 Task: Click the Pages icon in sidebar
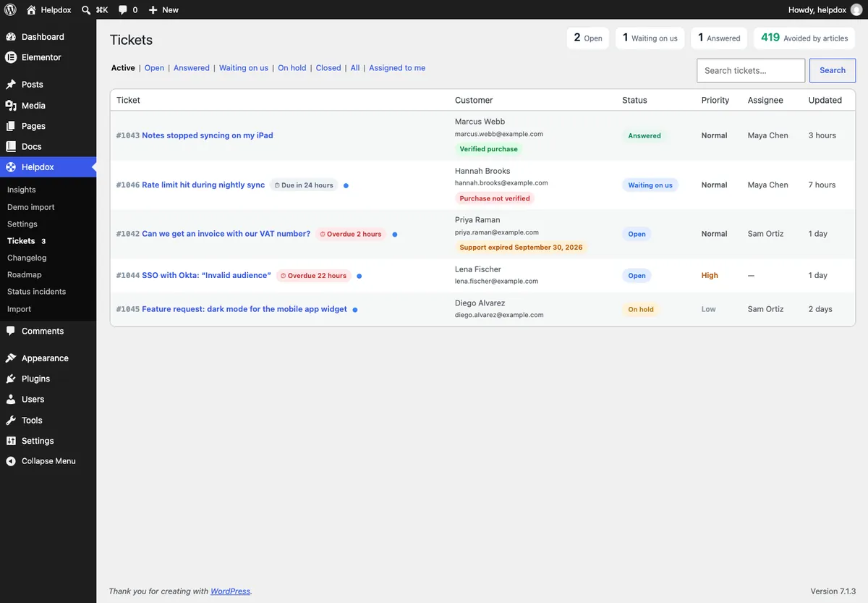coord(11,126)
